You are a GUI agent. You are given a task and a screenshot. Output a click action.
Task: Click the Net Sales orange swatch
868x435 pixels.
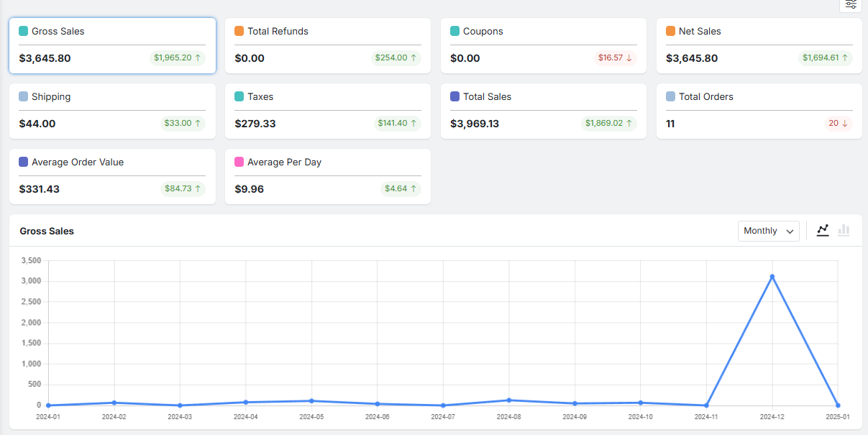pyautogui.click(x=671, y=32)
